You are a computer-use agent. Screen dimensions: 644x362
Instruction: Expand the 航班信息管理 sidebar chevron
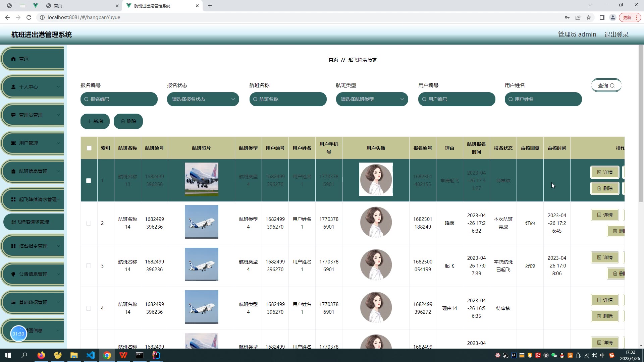tap(58, 171)
